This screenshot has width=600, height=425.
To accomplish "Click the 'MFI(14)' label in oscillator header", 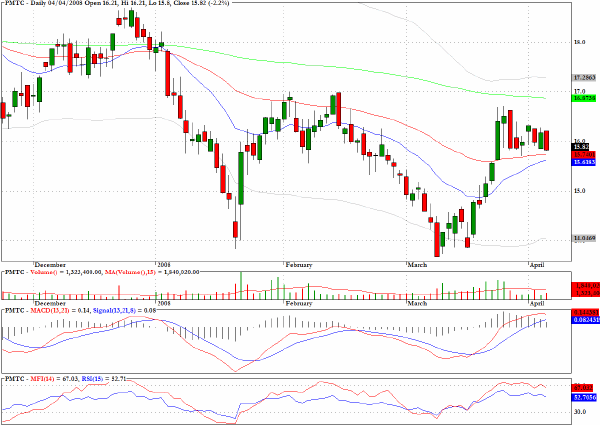I will point(43,379).
